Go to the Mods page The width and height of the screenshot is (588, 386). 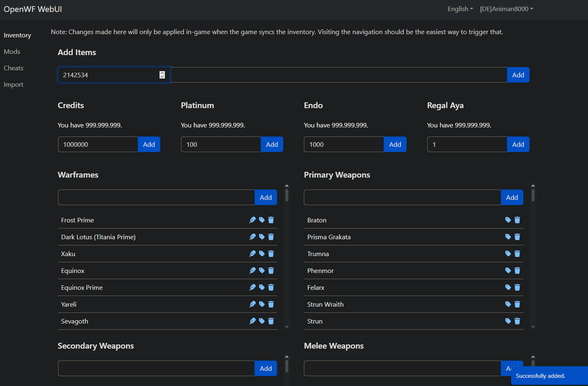pos(12,52)
